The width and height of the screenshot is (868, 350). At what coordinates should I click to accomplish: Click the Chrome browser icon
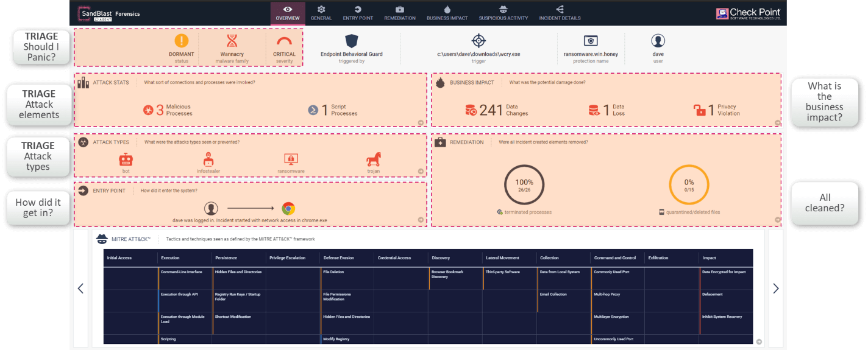[288, 208]
